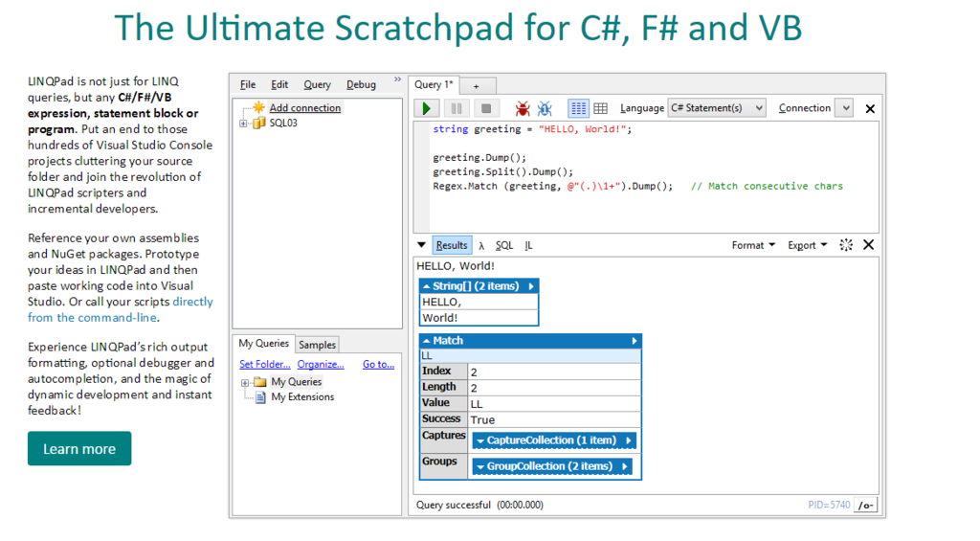The image size is (980, 541).
Task: Open the Format dropdown
Action: pyautogui.click(x=753, y=245)
